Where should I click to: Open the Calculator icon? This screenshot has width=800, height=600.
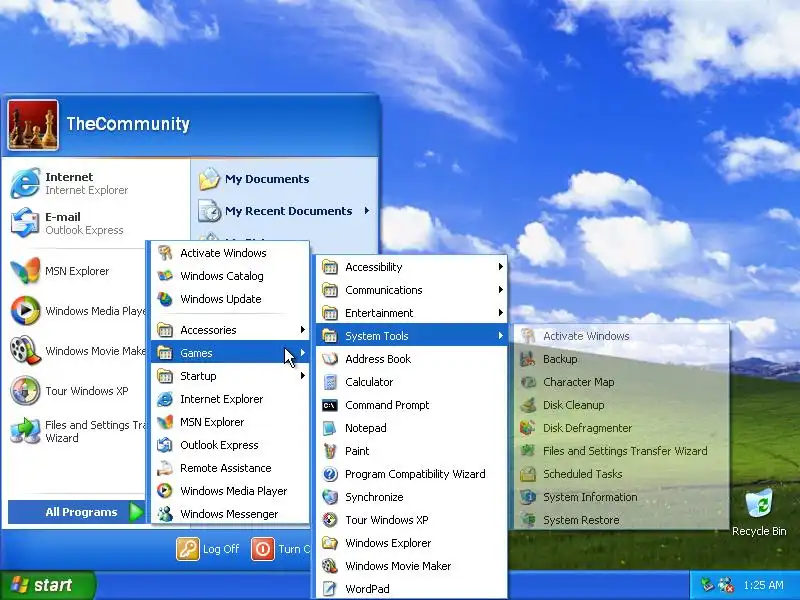click(330, 382)
